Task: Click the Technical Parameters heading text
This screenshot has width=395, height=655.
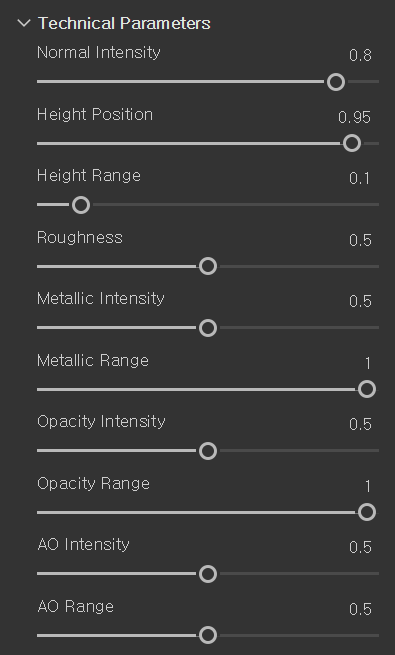Action: [x=124, y=23]
